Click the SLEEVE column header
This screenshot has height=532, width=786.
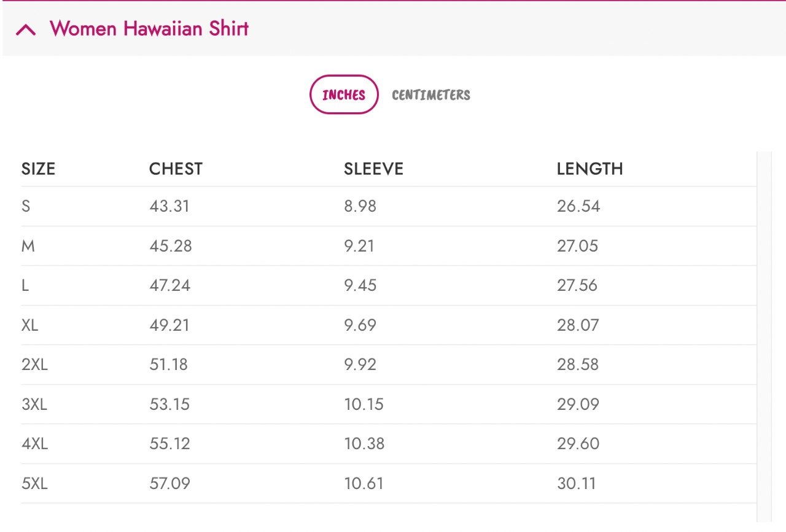(373, 169)
